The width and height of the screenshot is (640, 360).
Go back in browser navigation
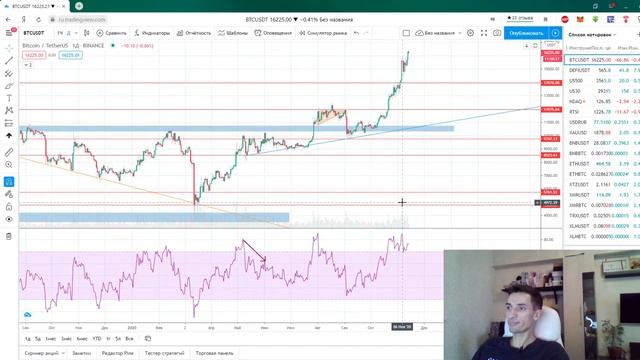9,19
